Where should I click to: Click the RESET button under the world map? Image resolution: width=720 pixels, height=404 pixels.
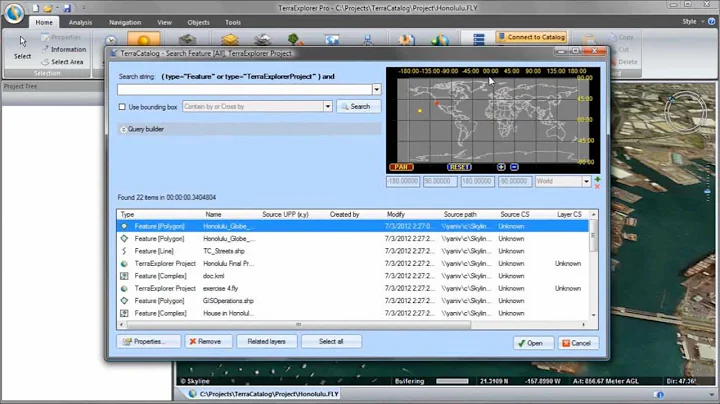[459, 167]
